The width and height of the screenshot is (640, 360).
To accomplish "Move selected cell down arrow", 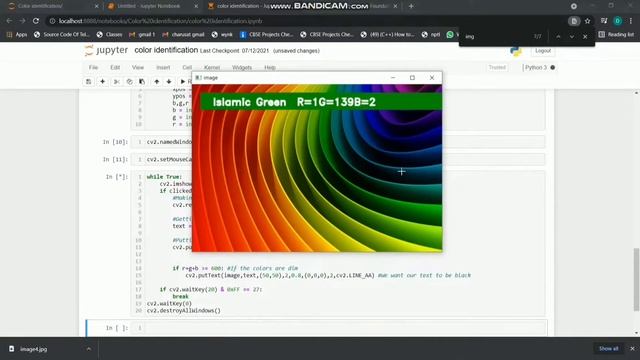I will tap(169, 82).
